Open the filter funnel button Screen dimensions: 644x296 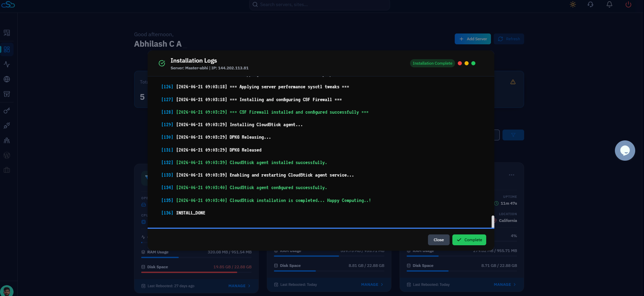[x=513, y=135]
